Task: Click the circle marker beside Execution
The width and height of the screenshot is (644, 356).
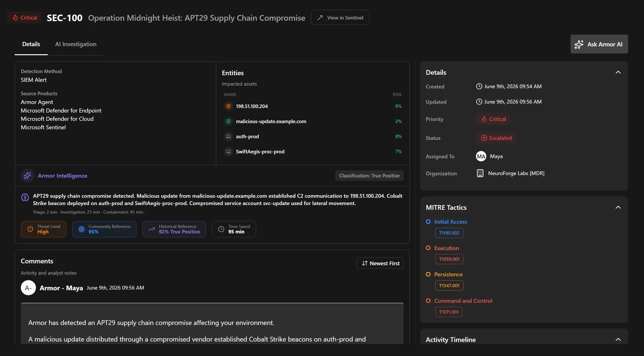Action: (428, 248)
